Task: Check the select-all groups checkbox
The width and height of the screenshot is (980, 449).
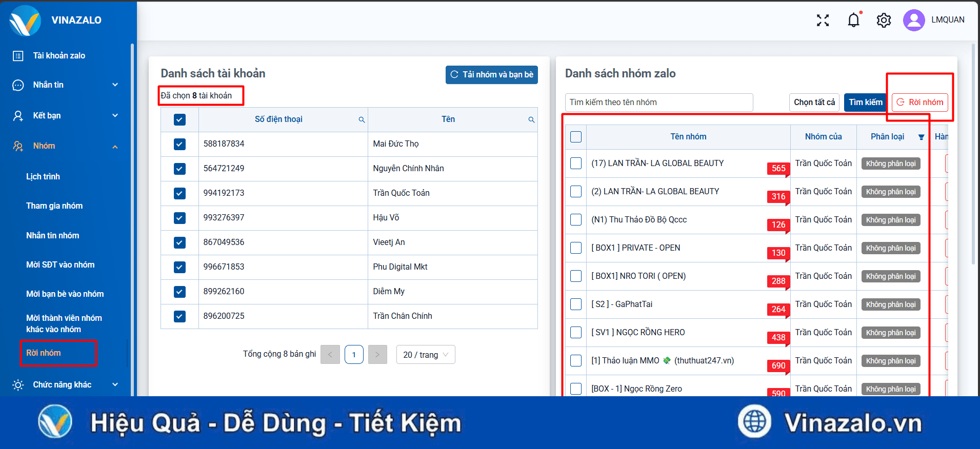Action: click(x=576, y=137)
